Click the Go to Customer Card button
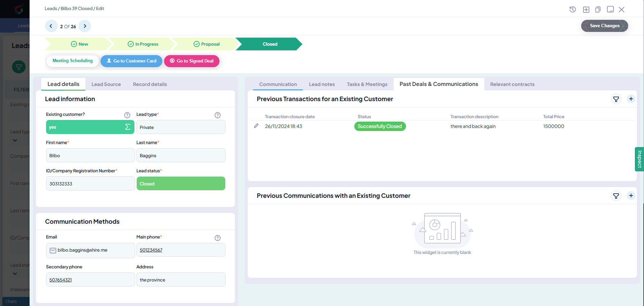Viewport: 644px width, 306px height. [131, 61]
